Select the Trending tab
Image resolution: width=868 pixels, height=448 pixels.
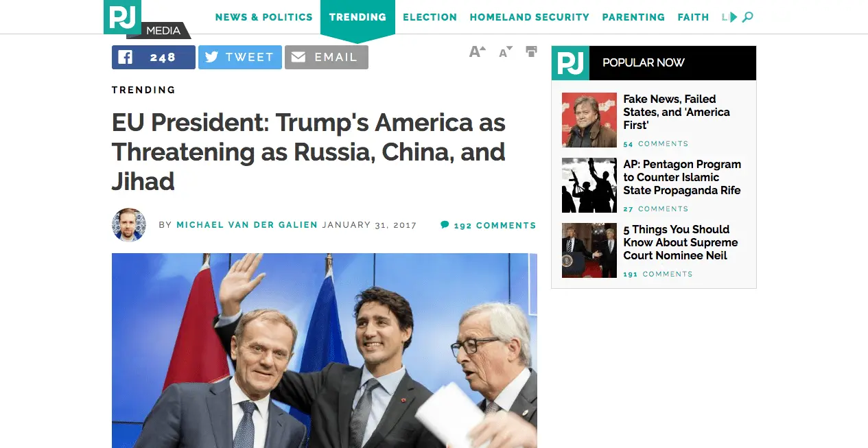pos(357,17)
